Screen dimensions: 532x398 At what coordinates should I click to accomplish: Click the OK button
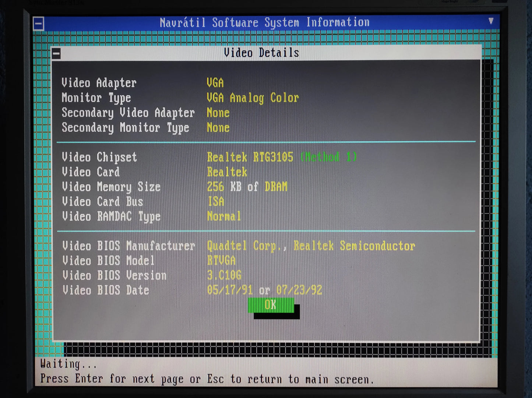[x=271, y=305]
